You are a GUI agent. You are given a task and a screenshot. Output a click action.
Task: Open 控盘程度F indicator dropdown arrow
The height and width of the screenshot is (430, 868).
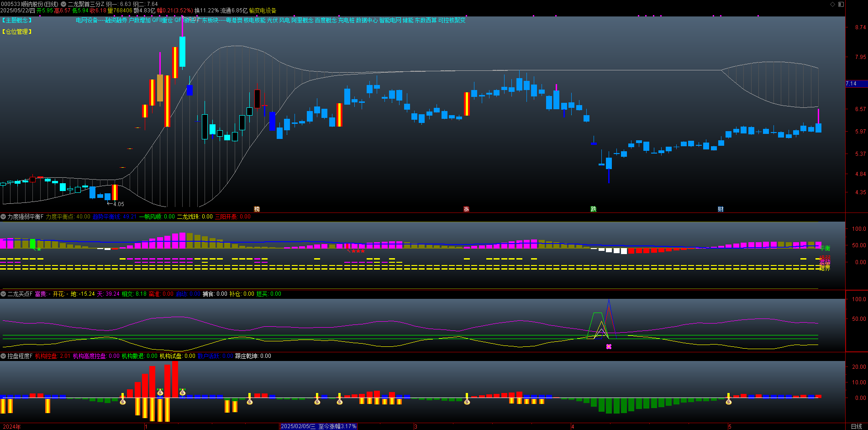point(3,356)
